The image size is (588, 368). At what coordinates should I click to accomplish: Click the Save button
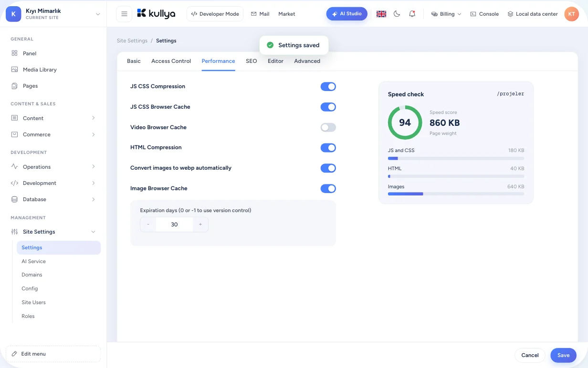click(x=563, y=355)
